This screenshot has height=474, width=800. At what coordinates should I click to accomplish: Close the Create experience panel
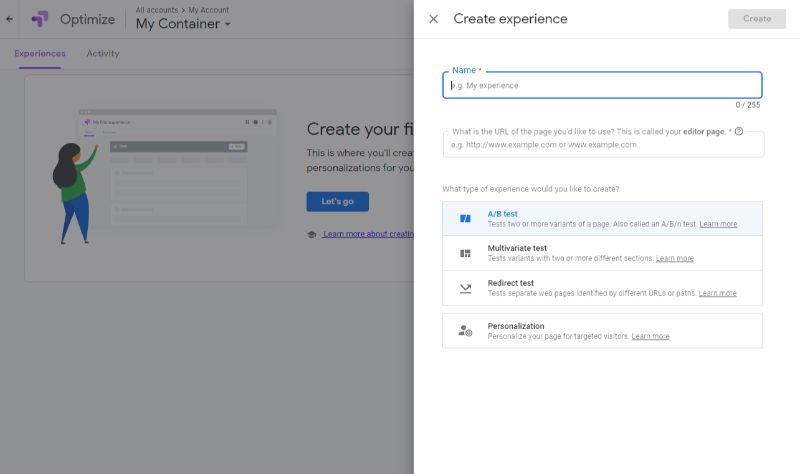(433, 19)
